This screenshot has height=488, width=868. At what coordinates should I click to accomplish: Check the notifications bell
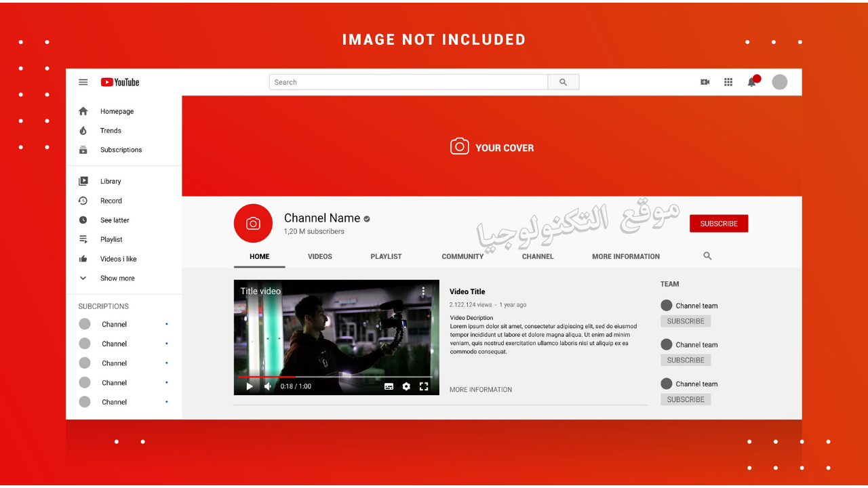pos(752,82)
